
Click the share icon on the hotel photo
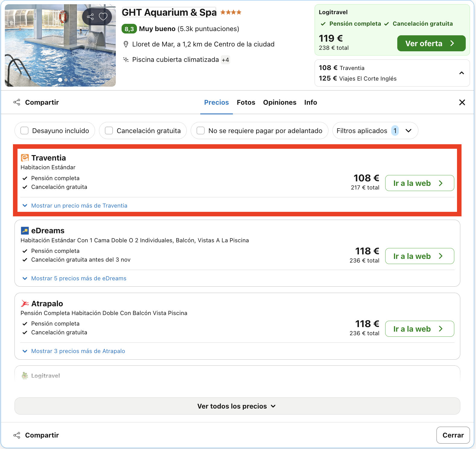90,17
